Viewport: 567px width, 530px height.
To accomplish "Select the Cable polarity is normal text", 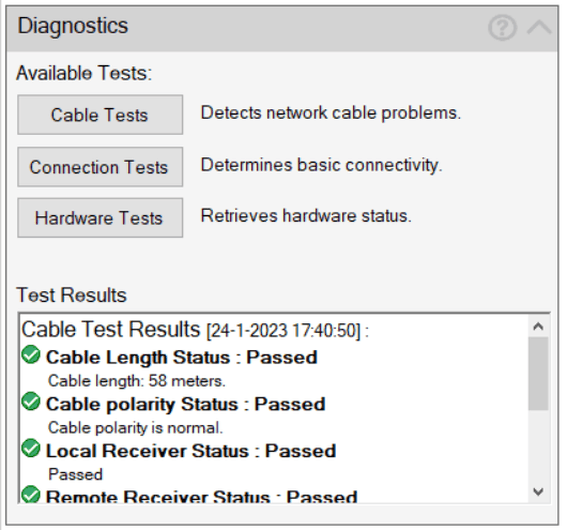I will 136,428.
